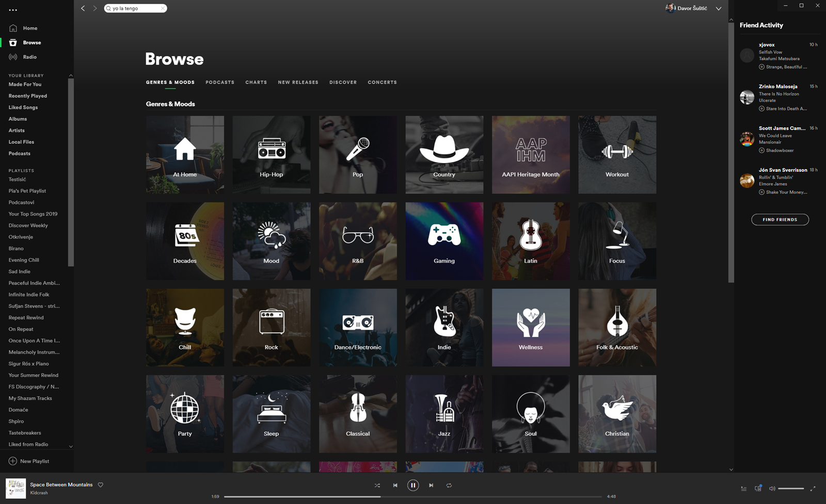The width and height of the screenshot is (826, 504).
Task: Open the Christian genre tile
Action: click(617, 414)
